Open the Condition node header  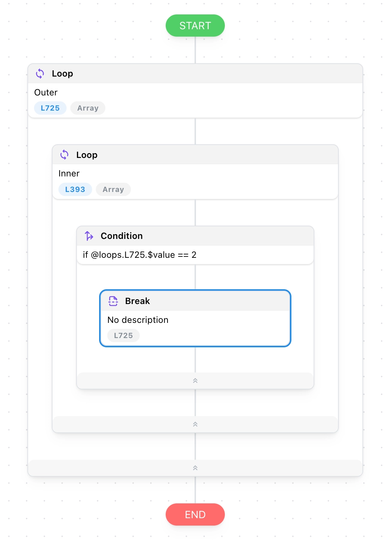point(122,236)
